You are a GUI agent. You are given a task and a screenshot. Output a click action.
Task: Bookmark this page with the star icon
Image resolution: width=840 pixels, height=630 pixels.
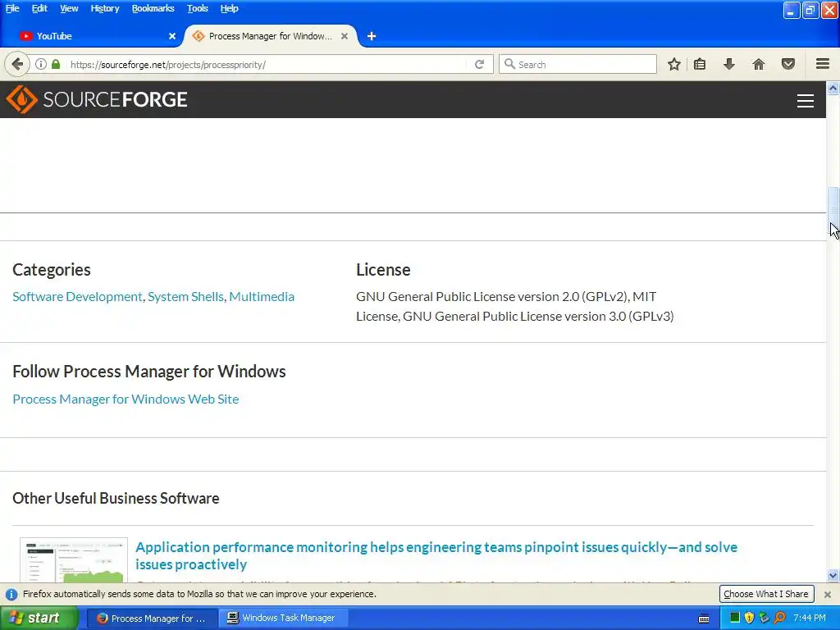tap(674, 64)
